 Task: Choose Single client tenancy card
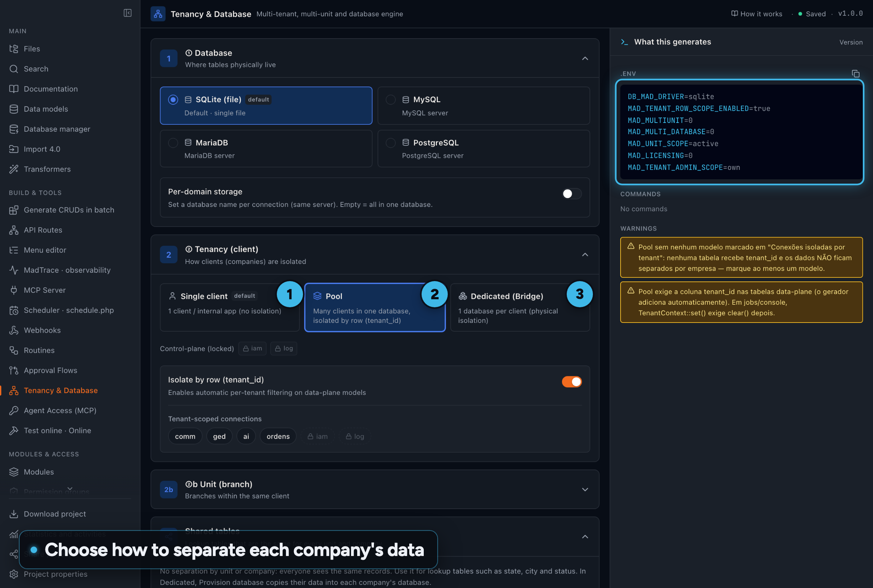click(230, 308)
